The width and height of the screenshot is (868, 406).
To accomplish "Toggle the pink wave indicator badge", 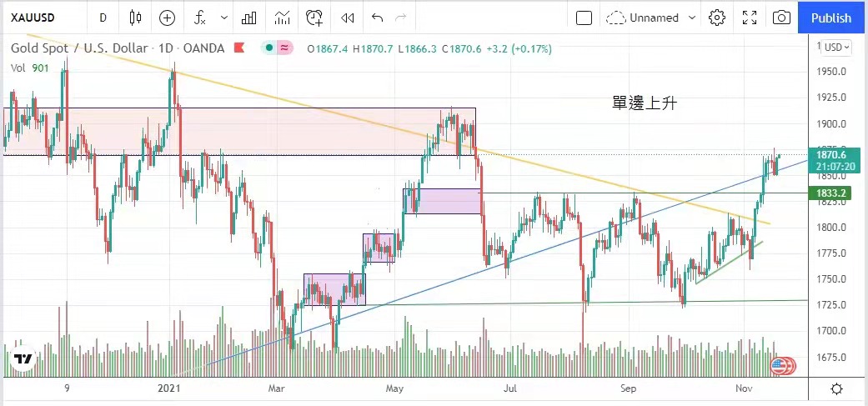I will (x=284, y=48).
